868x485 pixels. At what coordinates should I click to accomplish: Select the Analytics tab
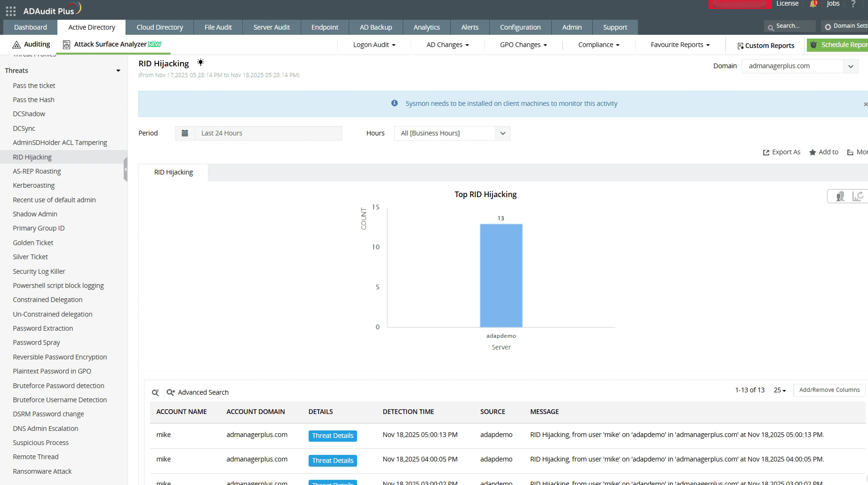[x=426, y=27]
